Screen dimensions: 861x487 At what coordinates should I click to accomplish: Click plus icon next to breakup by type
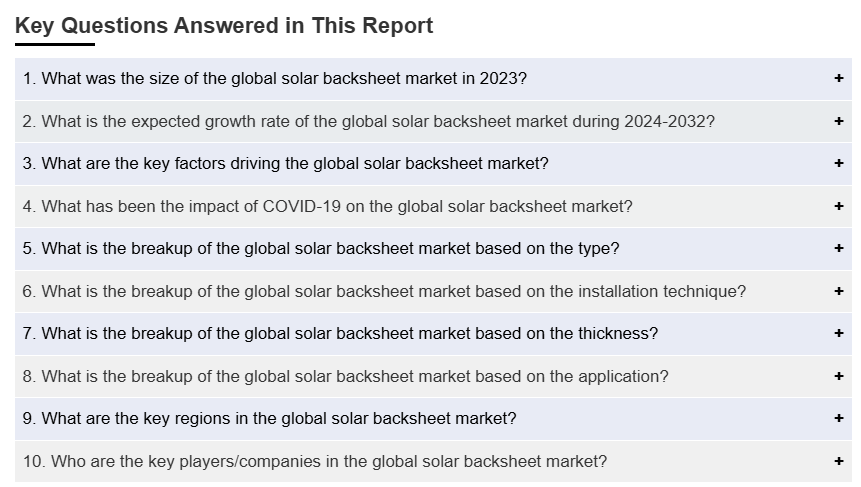pos(838,249)
